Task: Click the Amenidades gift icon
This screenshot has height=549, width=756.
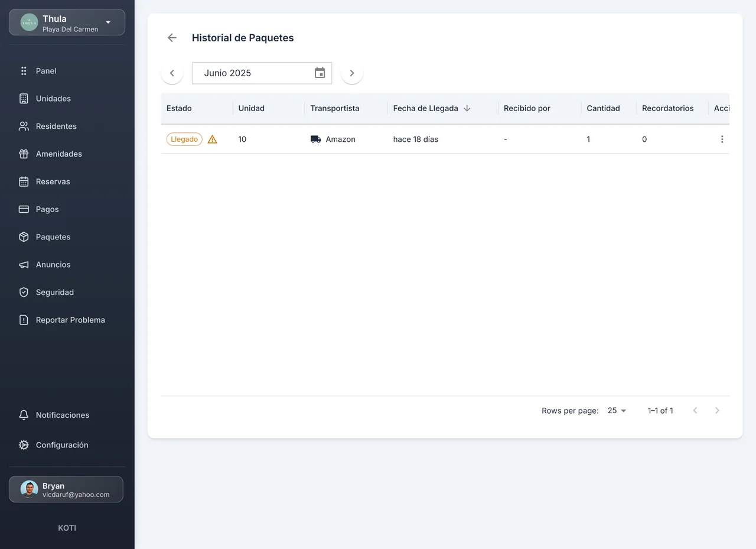Action: tap(24, 154)
